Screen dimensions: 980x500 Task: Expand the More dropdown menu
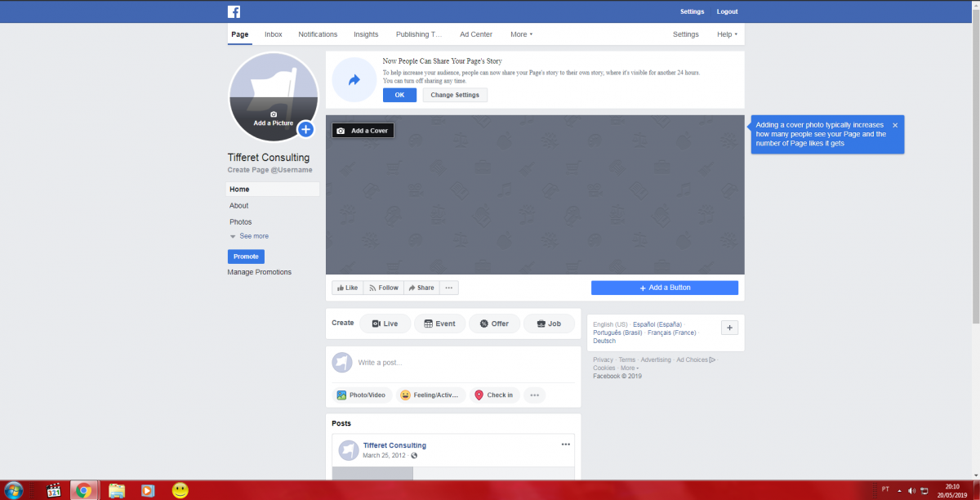[x=521, y=34]
